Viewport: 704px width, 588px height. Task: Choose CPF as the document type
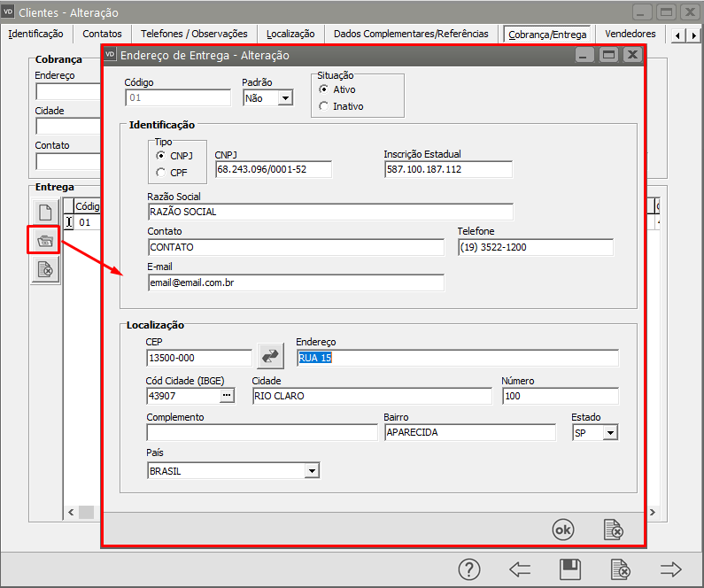point(160,172)
